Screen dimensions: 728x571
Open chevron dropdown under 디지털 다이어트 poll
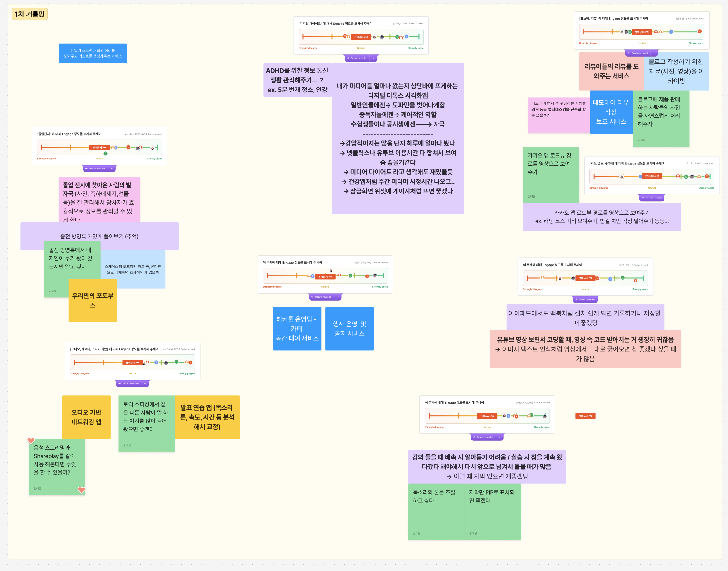[x=374, y=58]
